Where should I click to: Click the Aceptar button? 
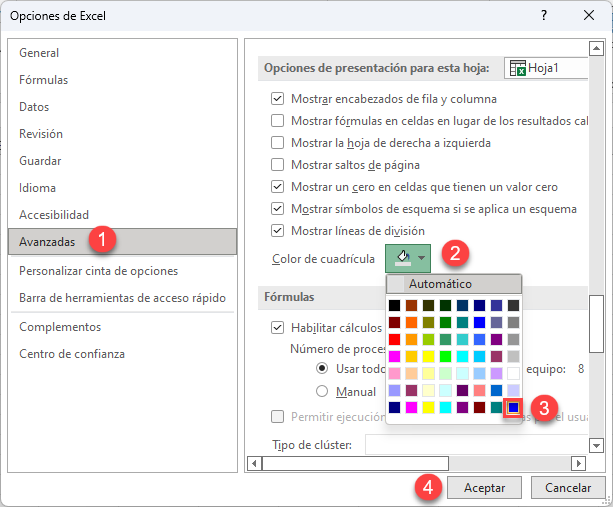coord(484,487)
